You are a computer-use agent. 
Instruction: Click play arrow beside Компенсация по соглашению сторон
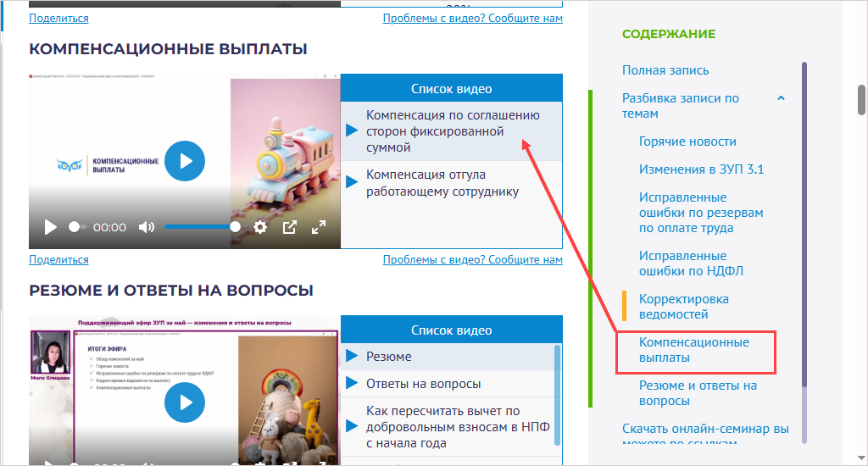(352, 130)
